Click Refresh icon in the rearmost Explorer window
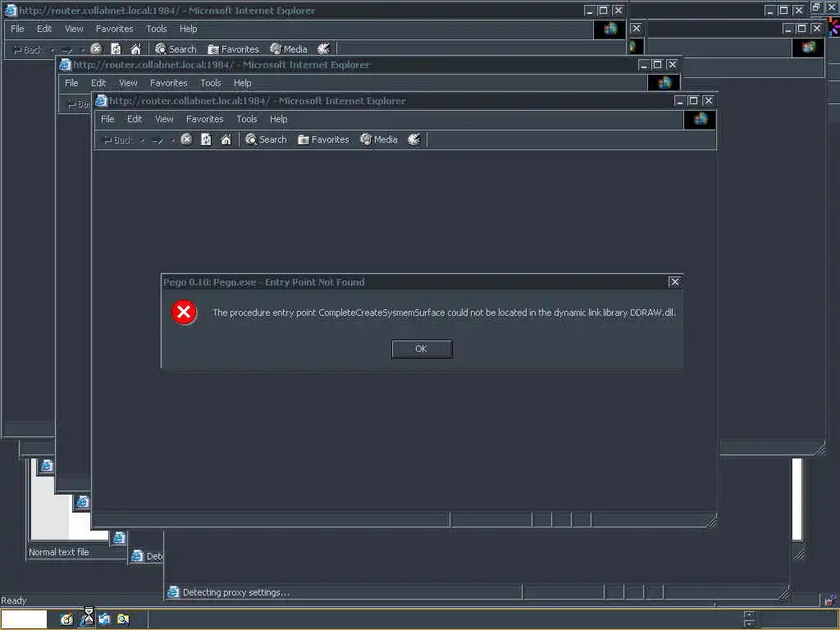Screen dimensions: 840x630 pos(116,48)
